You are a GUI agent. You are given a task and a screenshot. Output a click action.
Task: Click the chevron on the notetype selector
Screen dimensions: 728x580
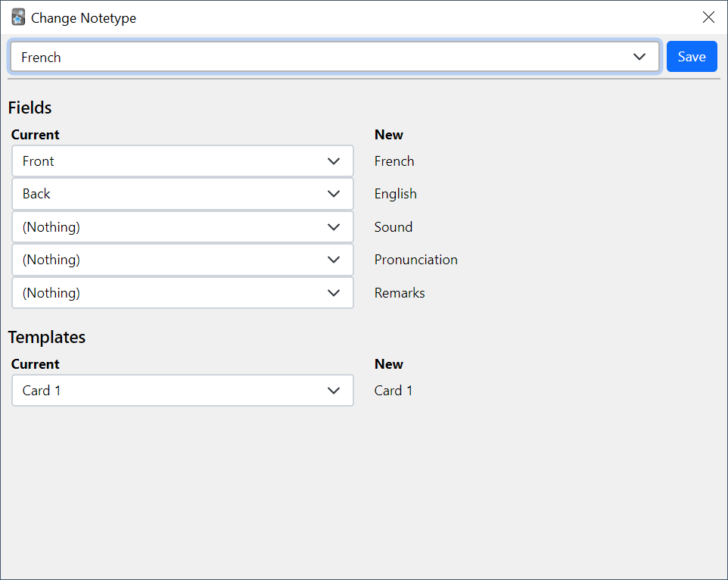click(x=639, y=56)
